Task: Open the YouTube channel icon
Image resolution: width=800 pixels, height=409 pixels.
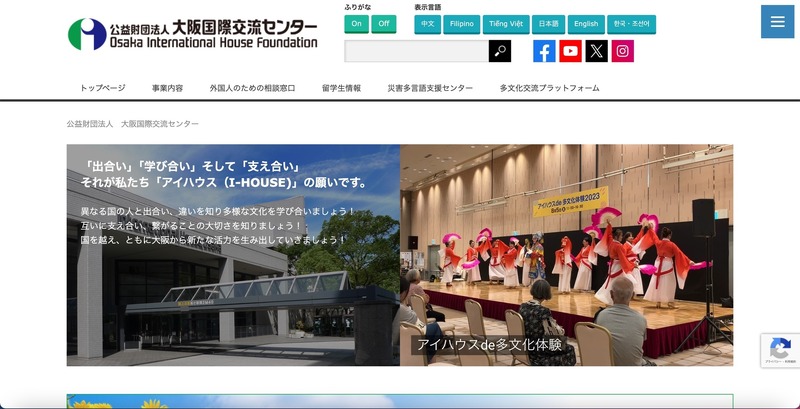Action: pos(570,51)
